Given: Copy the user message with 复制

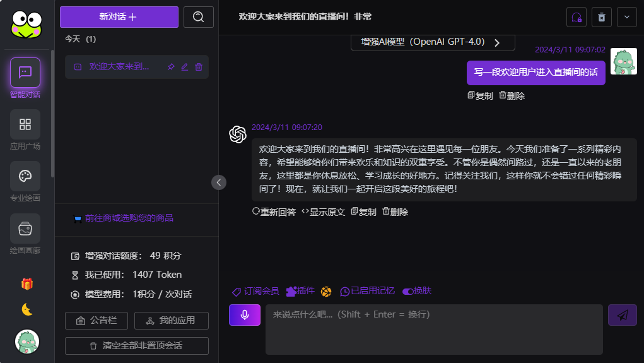Looking at the screenshot, I should [x=480, y=95].
